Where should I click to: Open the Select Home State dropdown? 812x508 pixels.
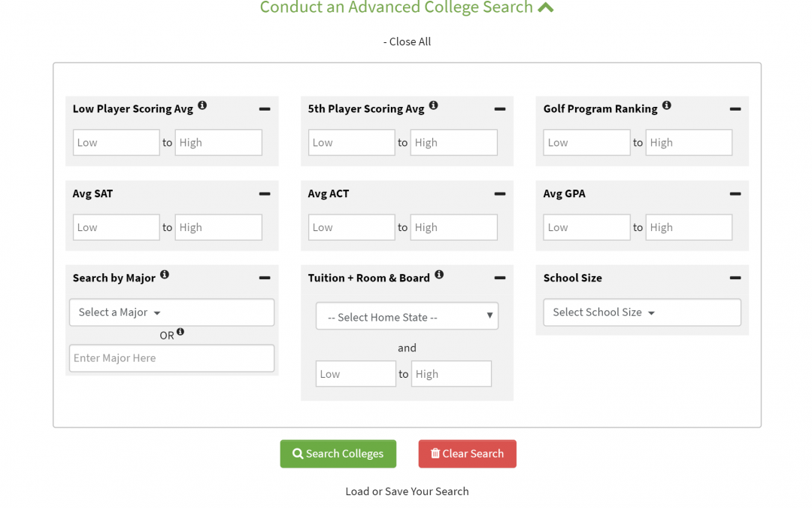point(407,317)
